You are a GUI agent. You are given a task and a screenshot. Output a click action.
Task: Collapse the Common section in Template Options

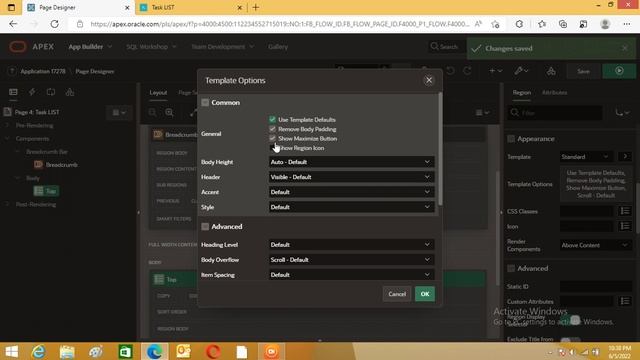205,102
